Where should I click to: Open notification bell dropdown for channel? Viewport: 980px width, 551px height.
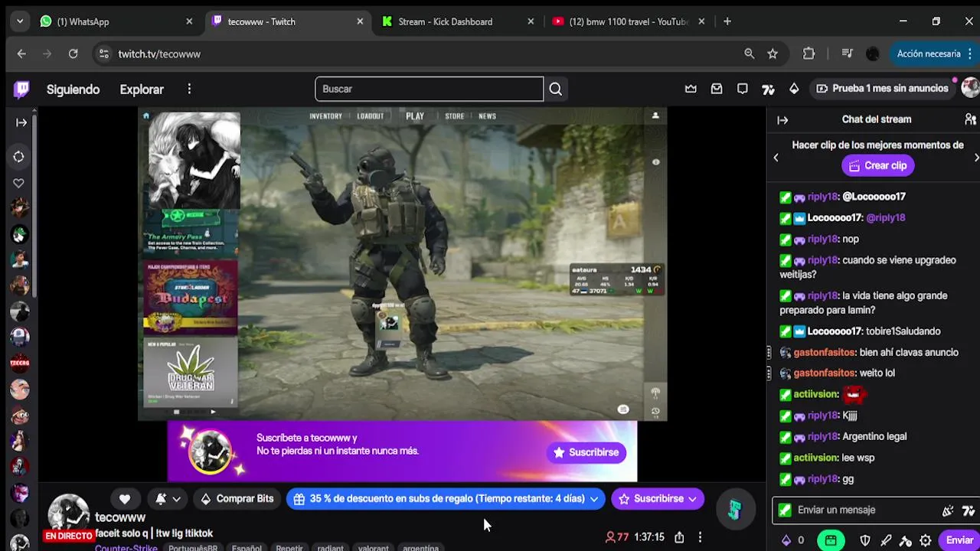168,499
